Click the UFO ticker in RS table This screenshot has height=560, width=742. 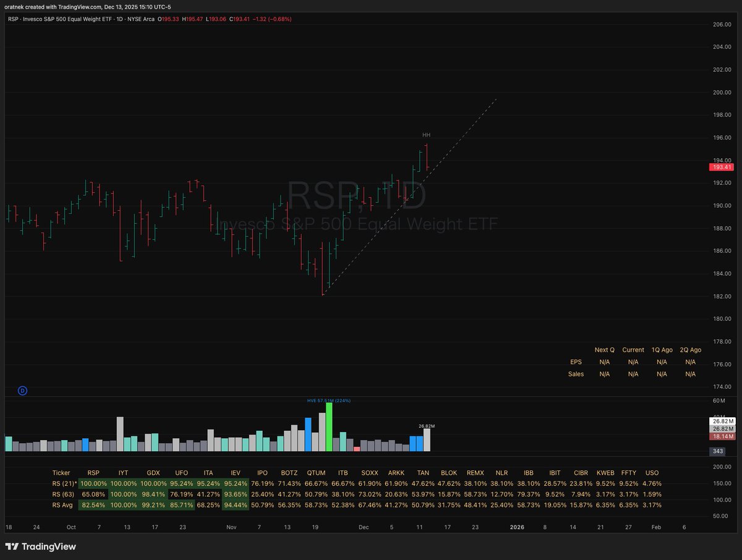[x=182, y=472]
